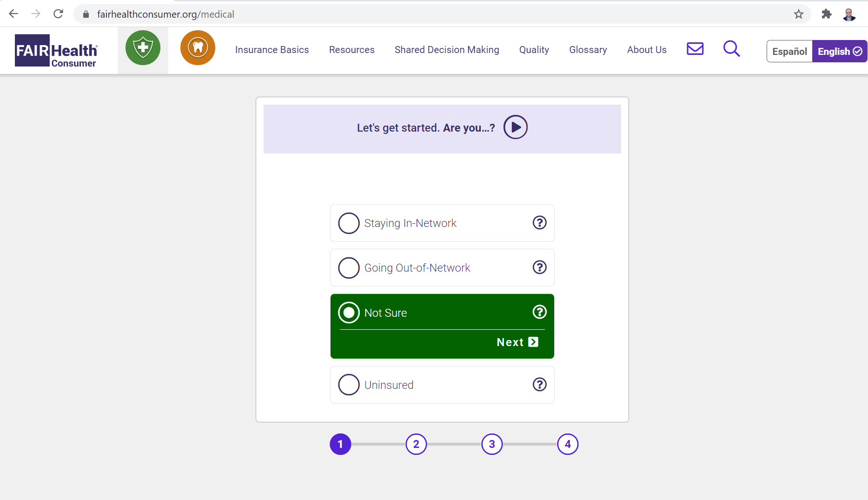Viewport: 868px width, 500px height.
Task: Click the orange dental tooth icon
Action: 198,48
